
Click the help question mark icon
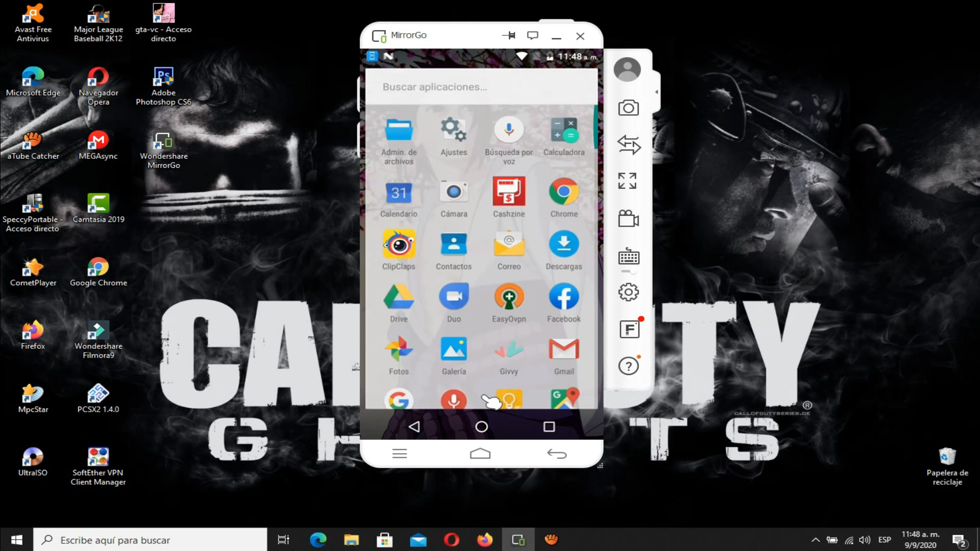click(628, 366)
